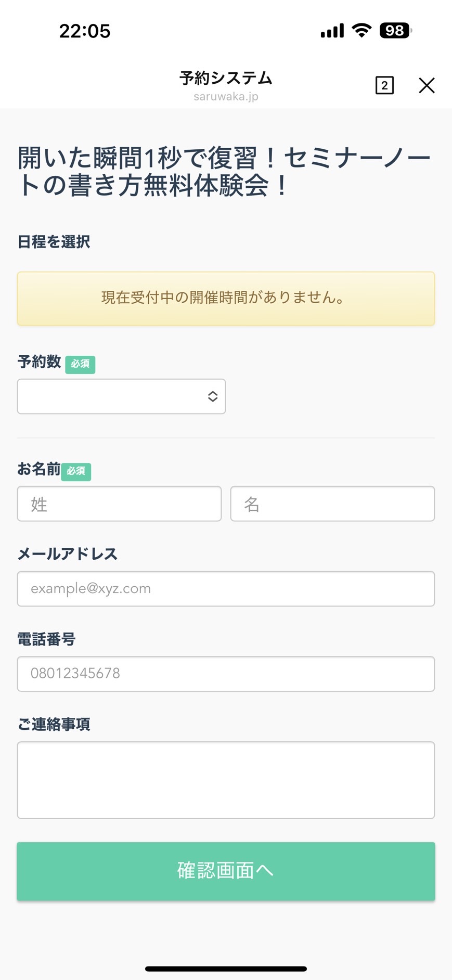
Task: Tap the home indicator bar at bottom
Action: [226, 969]
